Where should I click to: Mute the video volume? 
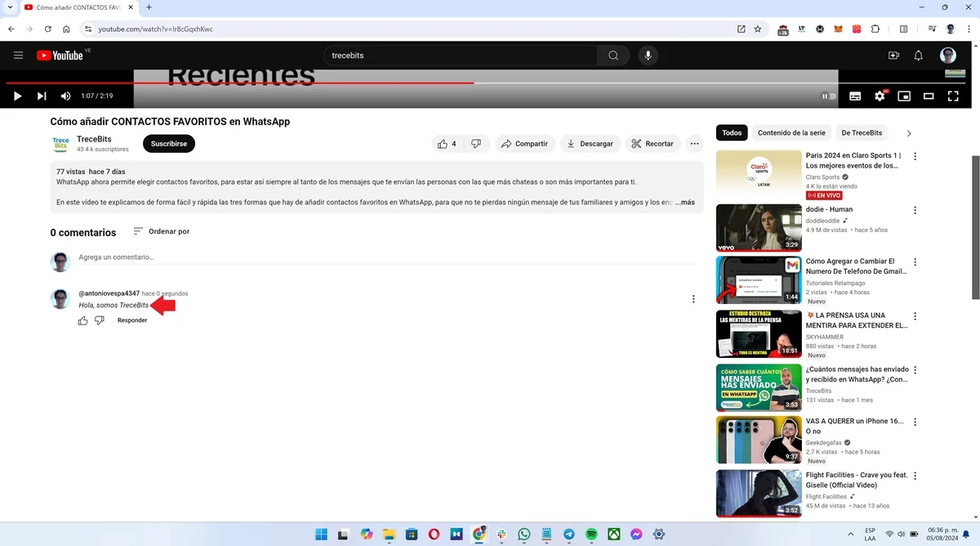point(65,96)
